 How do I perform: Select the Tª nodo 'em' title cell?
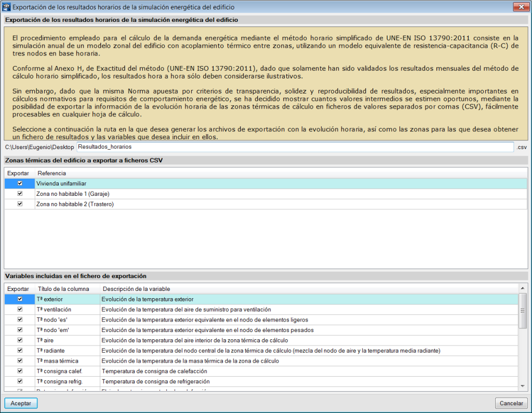[68, 330]
